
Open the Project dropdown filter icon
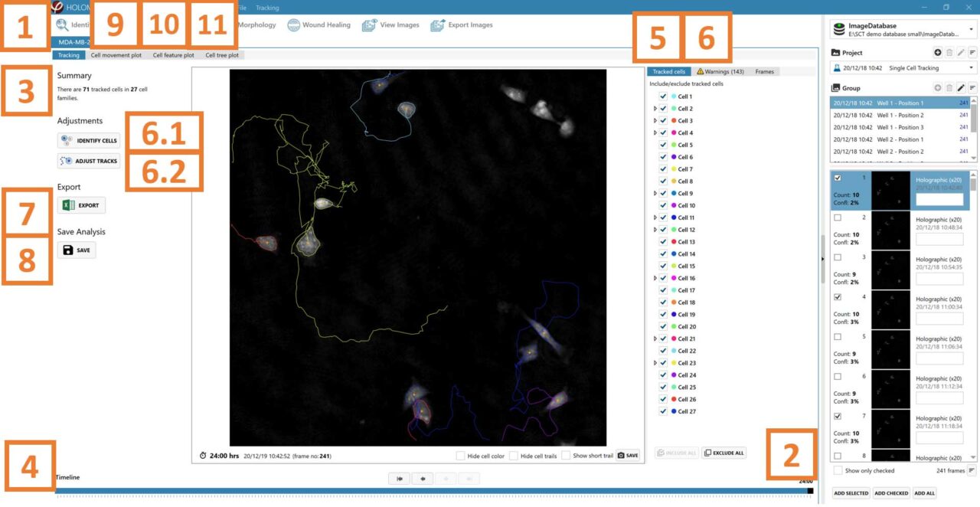tap(973, 52)
